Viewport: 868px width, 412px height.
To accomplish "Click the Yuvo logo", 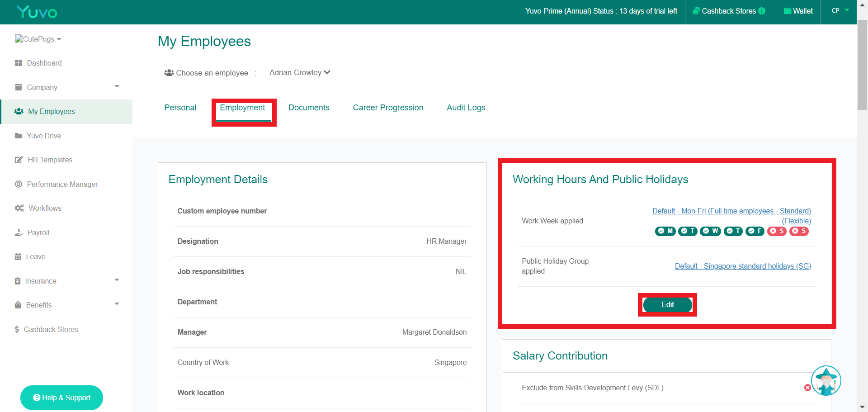I will coord(37,12).
